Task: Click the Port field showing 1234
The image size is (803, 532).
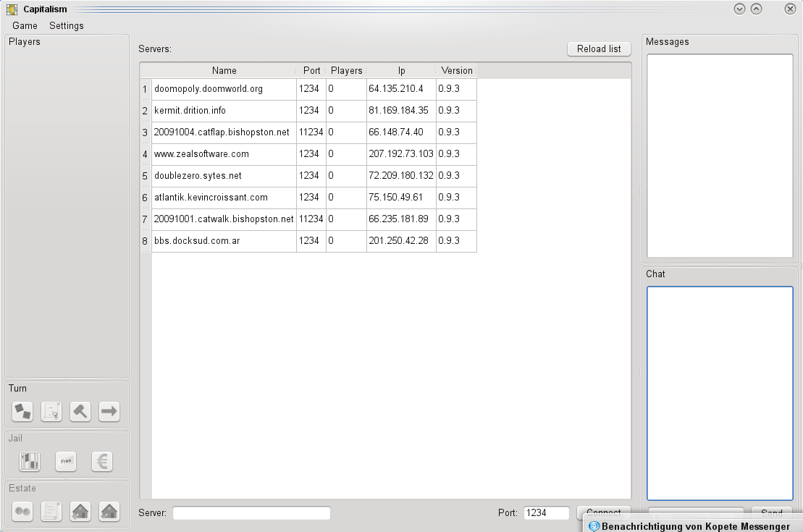Action: (546, 512)
